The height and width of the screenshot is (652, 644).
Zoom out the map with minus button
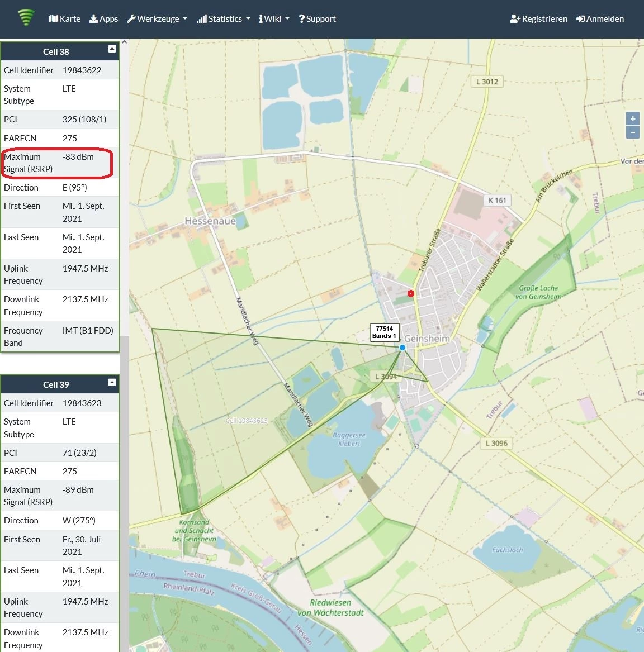[x=633, y=132]
